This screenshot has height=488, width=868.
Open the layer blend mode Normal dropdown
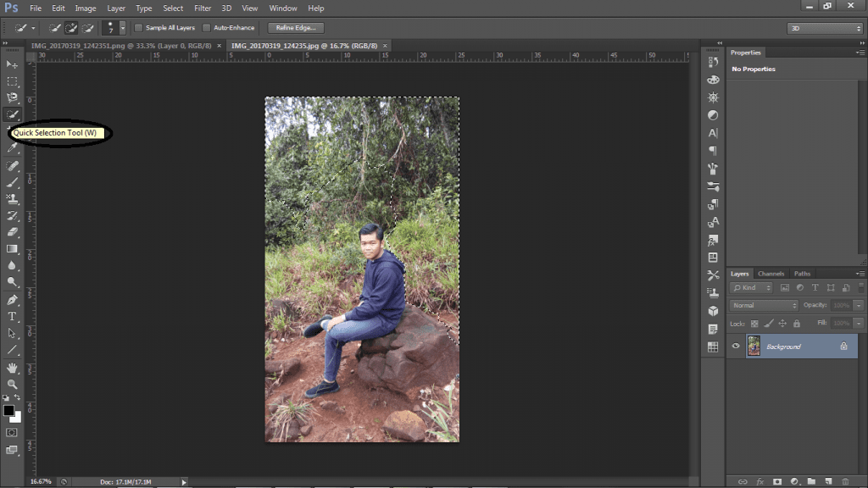pos(765,305)
